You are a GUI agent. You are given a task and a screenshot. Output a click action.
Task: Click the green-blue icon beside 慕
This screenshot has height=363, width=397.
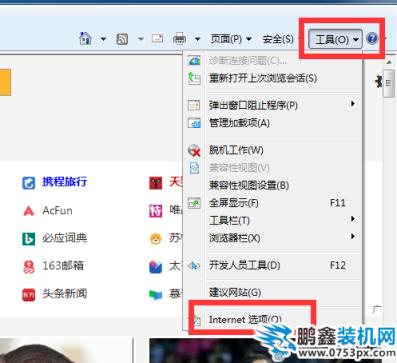155,295
